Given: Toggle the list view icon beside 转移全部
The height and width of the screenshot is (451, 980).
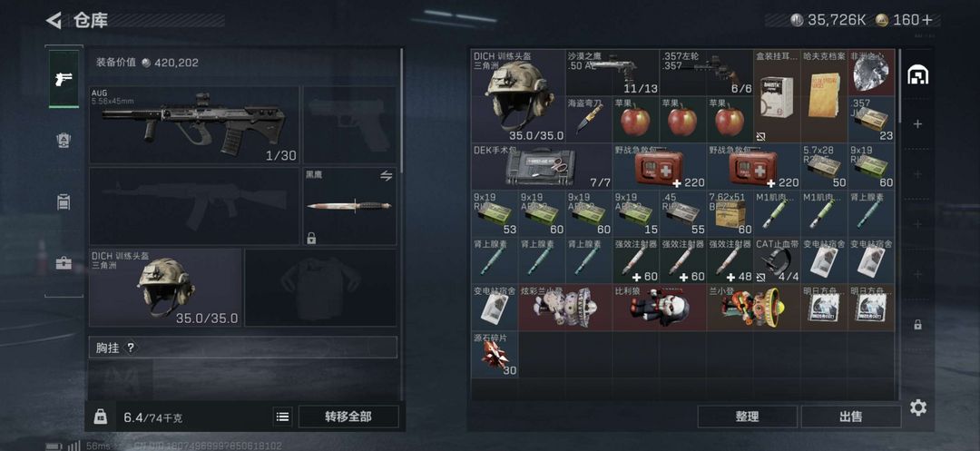Looking at the screenshot, I should [283, 417].
